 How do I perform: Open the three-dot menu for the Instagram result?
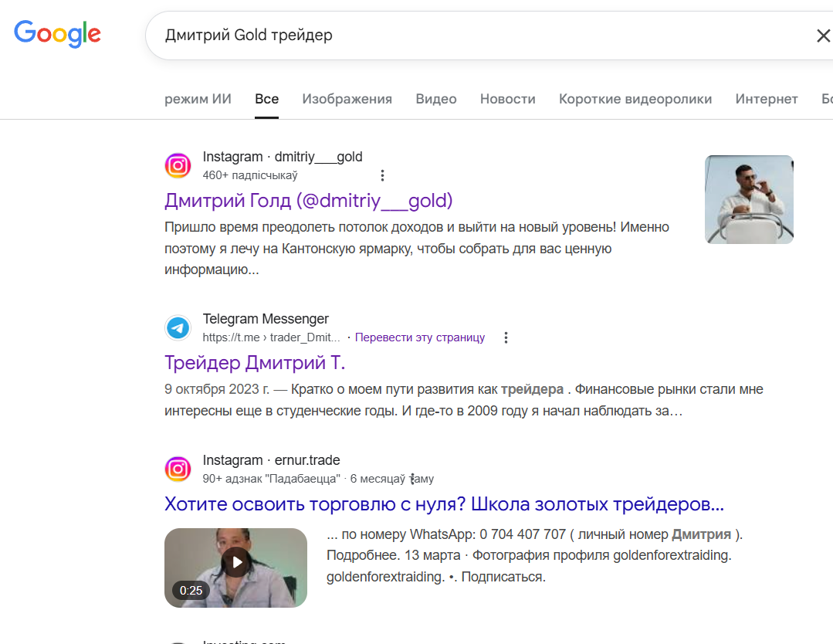tap(382, 175)
